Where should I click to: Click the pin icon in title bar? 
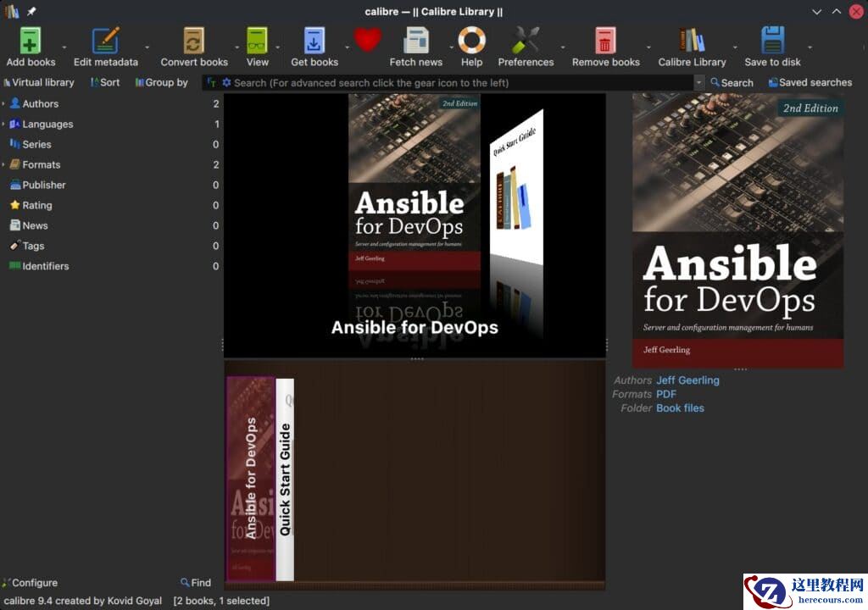(x=31, y=11)
